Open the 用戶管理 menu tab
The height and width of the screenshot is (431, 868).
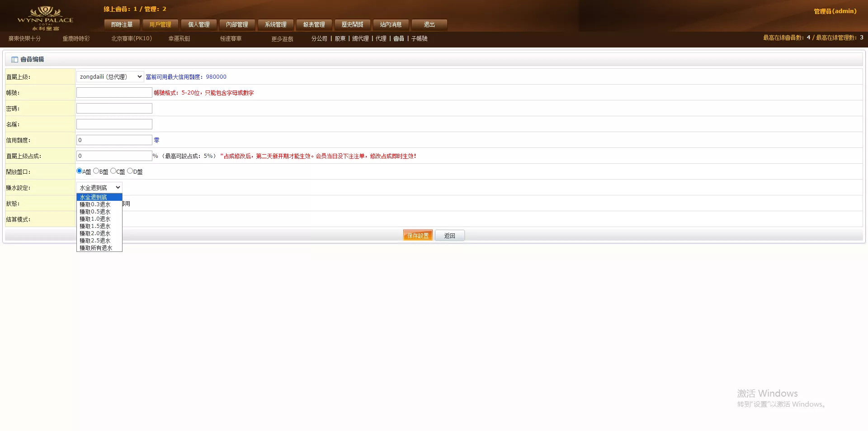coord(160,24)
